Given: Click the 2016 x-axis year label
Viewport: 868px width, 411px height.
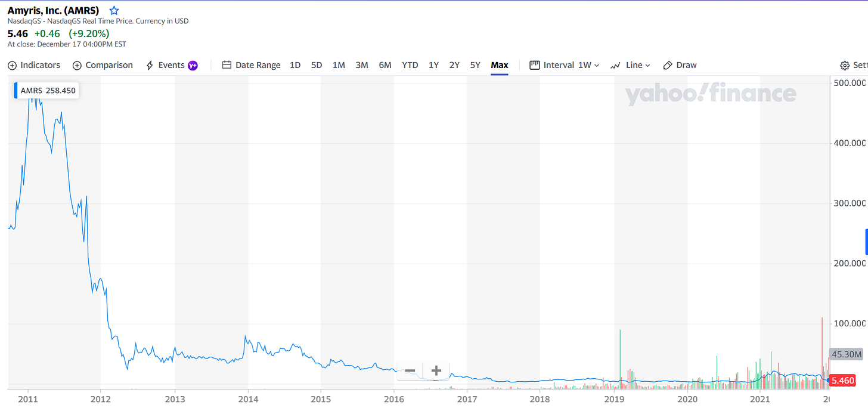Looking at the screenshot, I should pyautogui.click(x=393, y=398).
